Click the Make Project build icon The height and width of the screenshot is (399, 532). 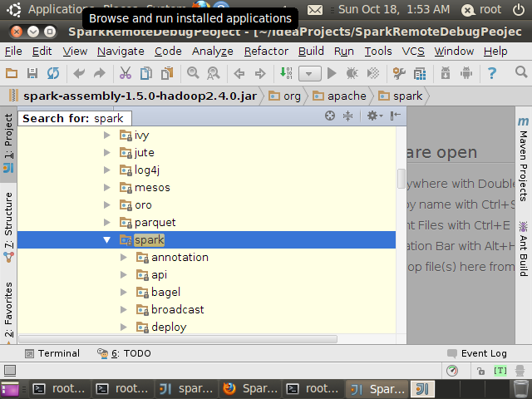286,73
